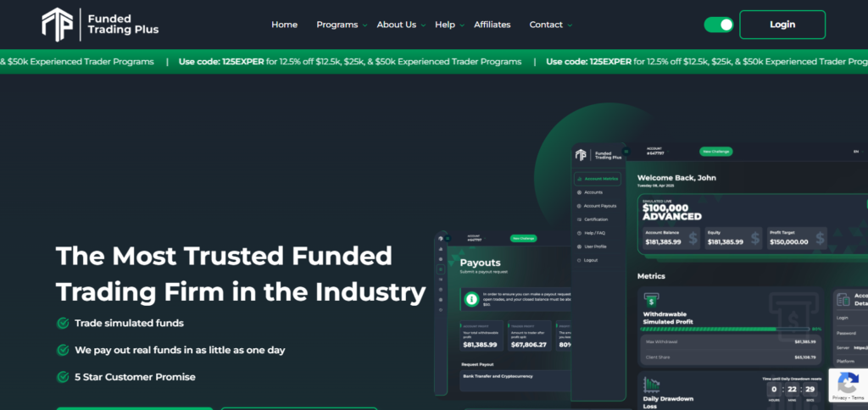Click New Challenge button in Payouts panel
The image size is (868, 410).
coord(523,239)
